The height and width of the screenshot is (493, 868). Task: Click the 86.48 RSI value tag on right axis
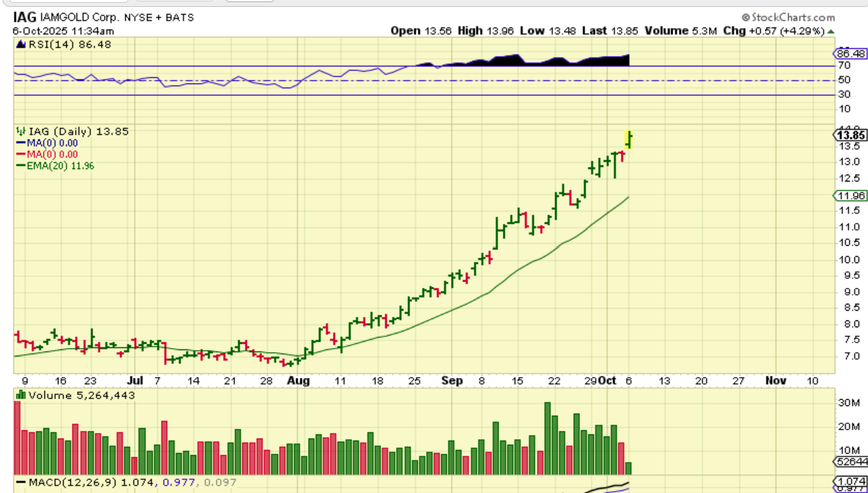point(850,53)
